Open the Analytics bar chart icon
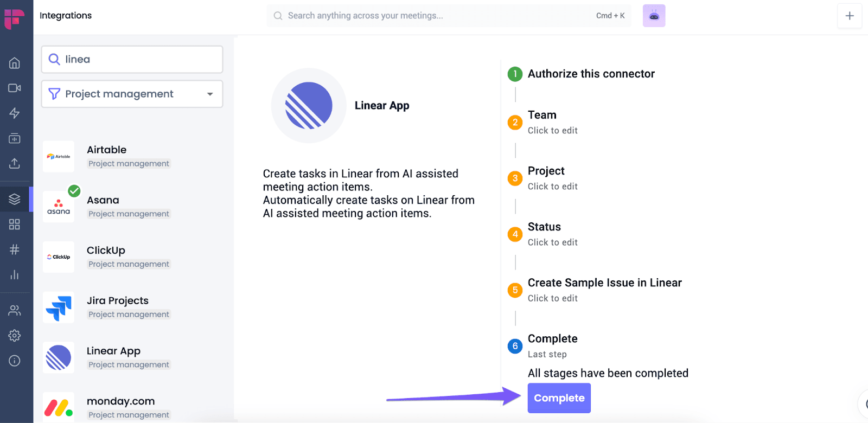 tap(15, 274)
